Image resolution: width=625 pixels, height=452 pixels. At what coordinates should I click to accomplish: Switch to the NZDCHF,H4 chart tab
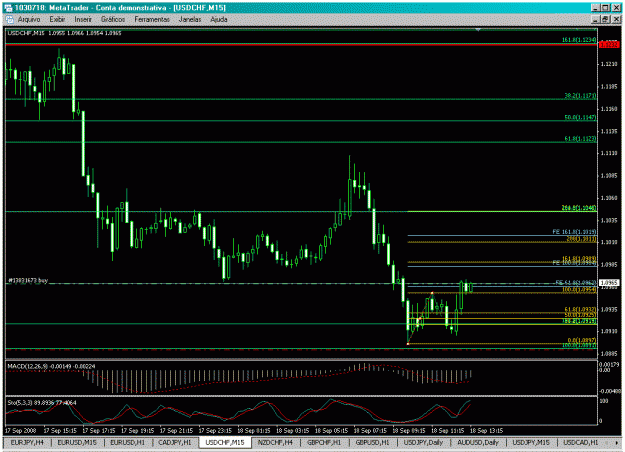pyautogui.click(x=275, y=442)
